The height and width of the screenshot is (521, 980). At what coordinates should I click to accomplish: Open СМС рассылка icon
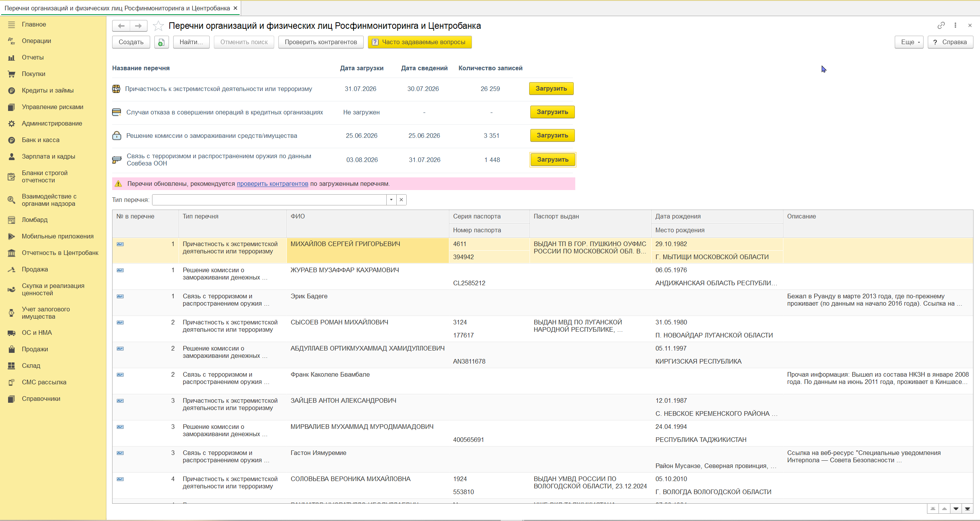click(12, 382)
